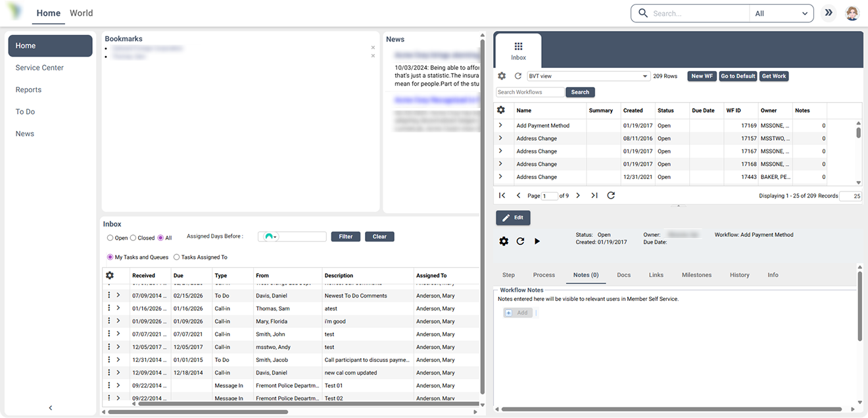
Task: Jump to the last page of workflows
Action: coord(594,196)
